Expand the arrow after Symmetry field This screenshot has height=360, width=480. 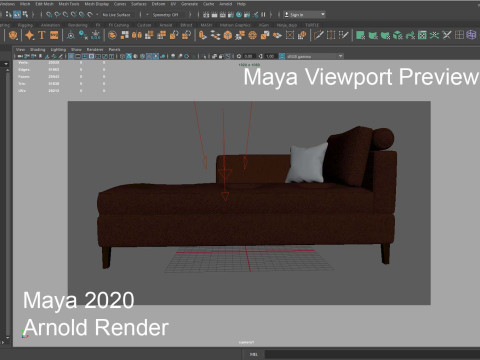tap(190, 15)
